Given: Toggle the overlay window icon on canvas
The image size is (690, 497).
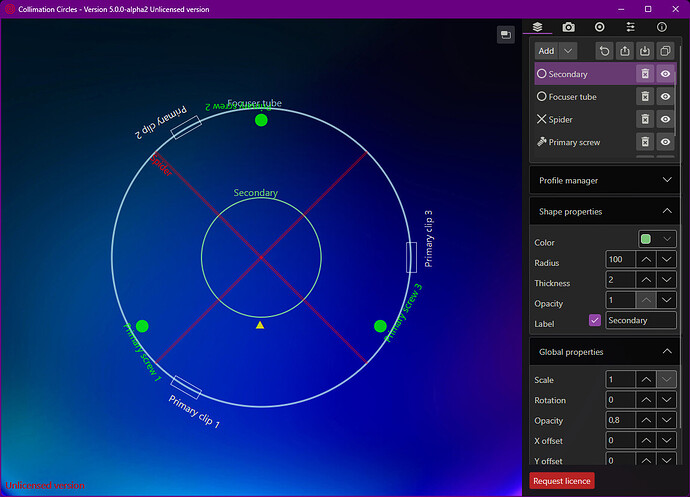Looking at the screenshot, I should (x=506, y=35).
